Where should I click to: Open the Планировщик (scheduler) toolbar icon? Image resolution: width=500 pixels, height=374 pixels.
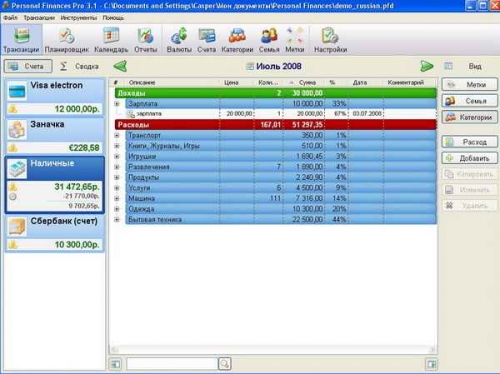click(x=67, y=40)
